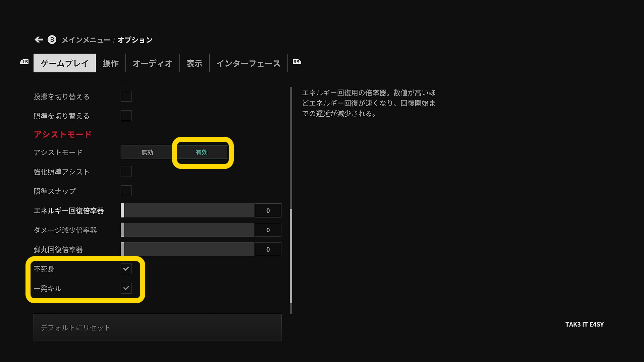Set アシストモード to 無効
Image resolution: width=644 pixels, height=362 pixels.
147,152
